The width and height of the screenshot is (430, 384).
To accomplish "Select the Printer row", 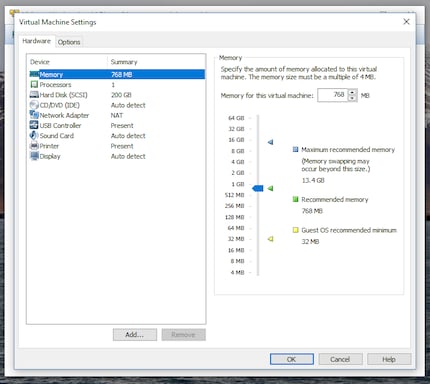I will click(117, 146).
